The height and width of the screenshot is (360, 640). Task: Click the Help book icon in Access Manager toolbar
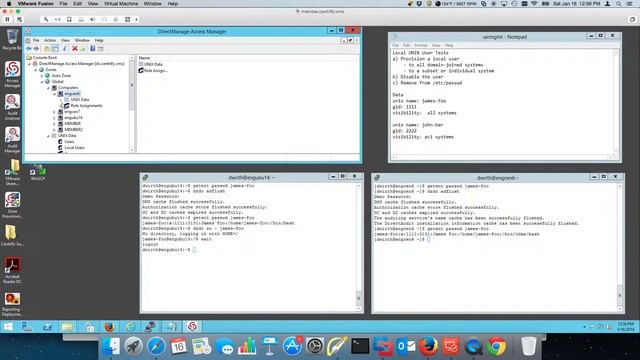pyautogui.click(x=93, y=49)
